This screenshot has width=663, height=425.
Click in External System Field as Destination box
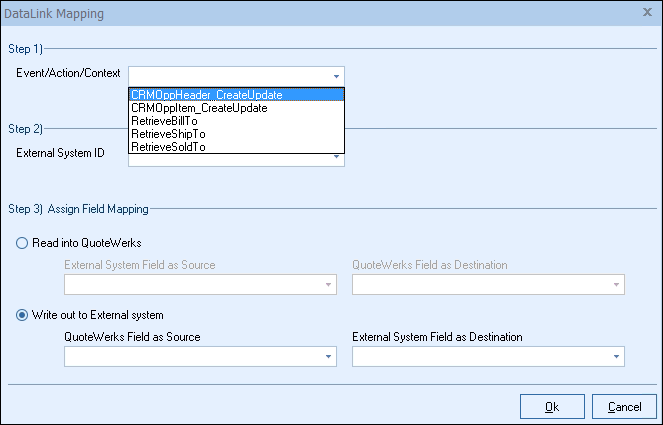478,357
